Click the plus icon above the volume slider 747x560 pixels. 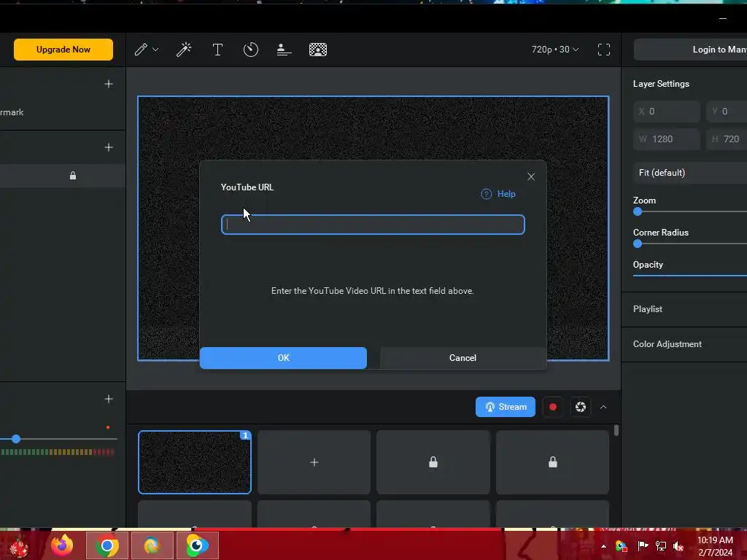109,399
